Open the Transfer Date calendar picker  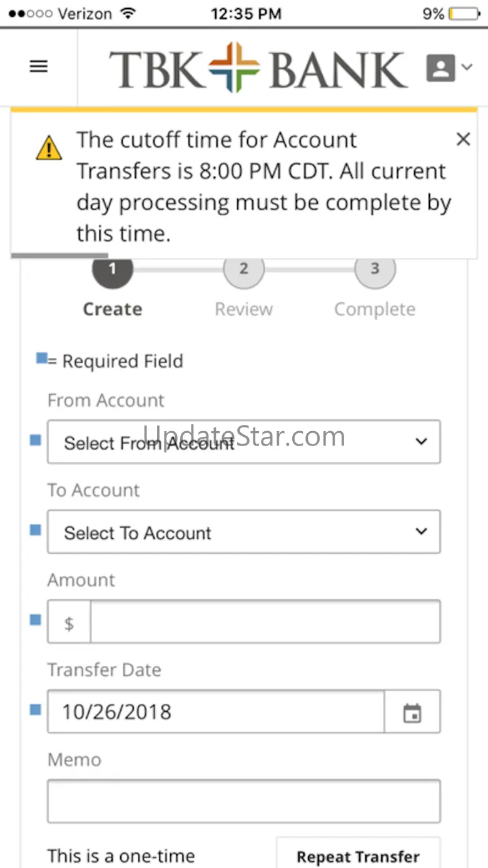coord(412,712)
